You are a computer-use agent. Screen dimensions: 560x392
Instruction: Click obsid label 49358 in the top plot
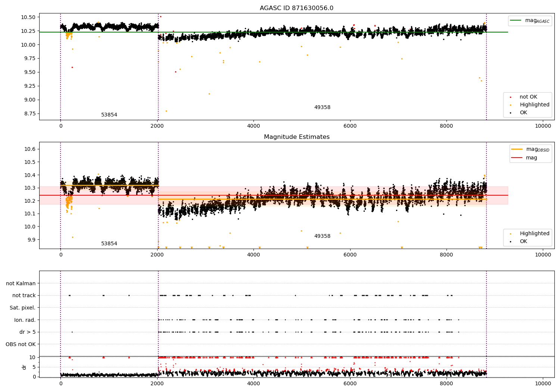point(322,108)
